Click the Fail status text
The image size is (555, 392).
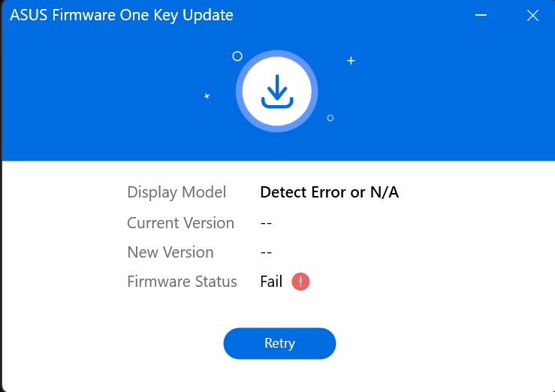pyautogui.click(x=271, y=282)
